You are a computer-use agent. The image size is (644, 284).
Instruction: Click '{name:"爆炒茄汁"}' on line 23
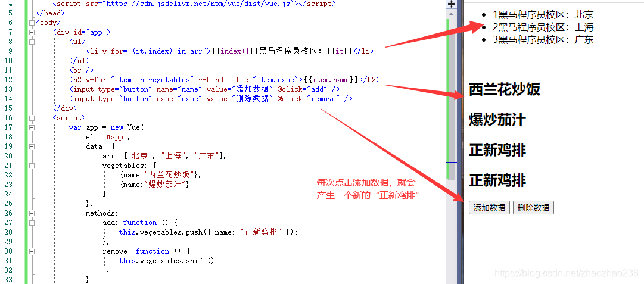click(x=154, y=185)
